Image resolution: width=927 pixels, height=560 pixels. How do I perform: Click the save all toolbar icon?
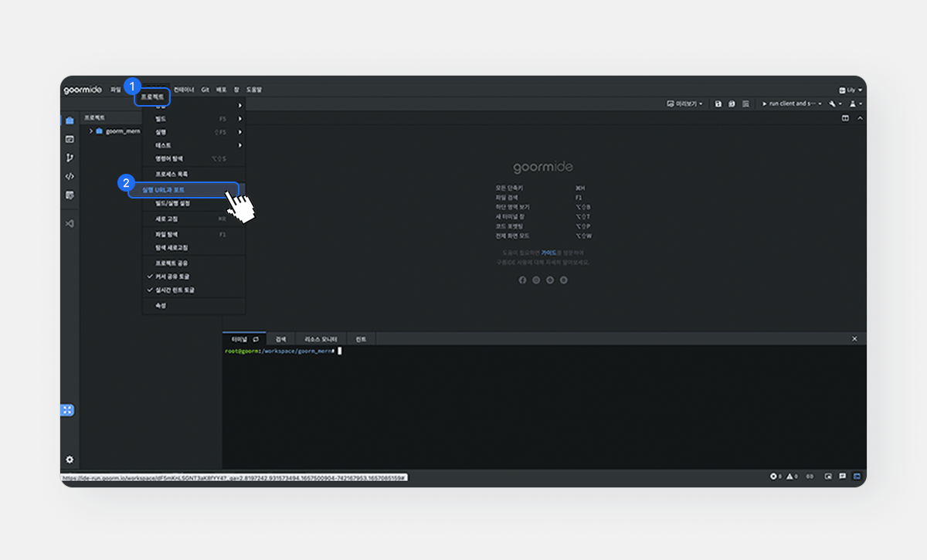[x=732, y=104]
